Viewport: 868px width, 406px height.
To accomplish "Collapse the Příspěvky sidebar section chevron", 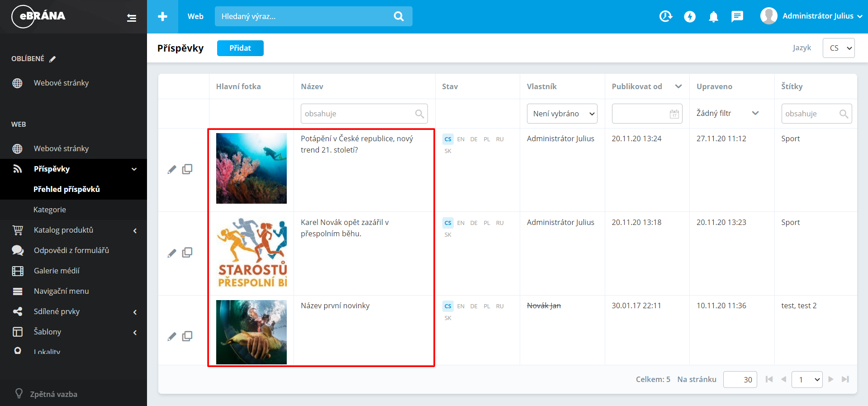I will click(x=134, y=169).
